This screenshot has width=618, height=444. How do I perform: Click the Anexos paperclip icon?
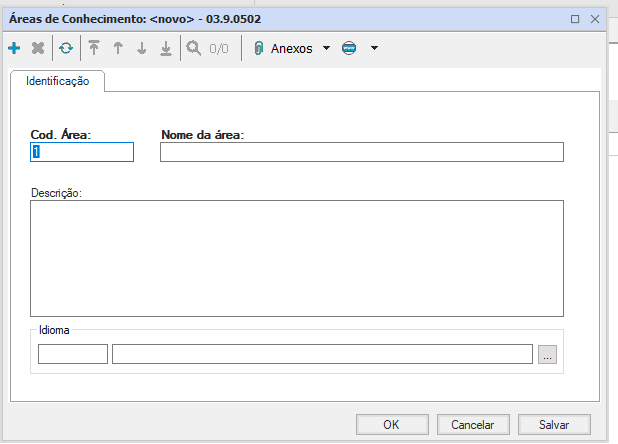[259, 48]
